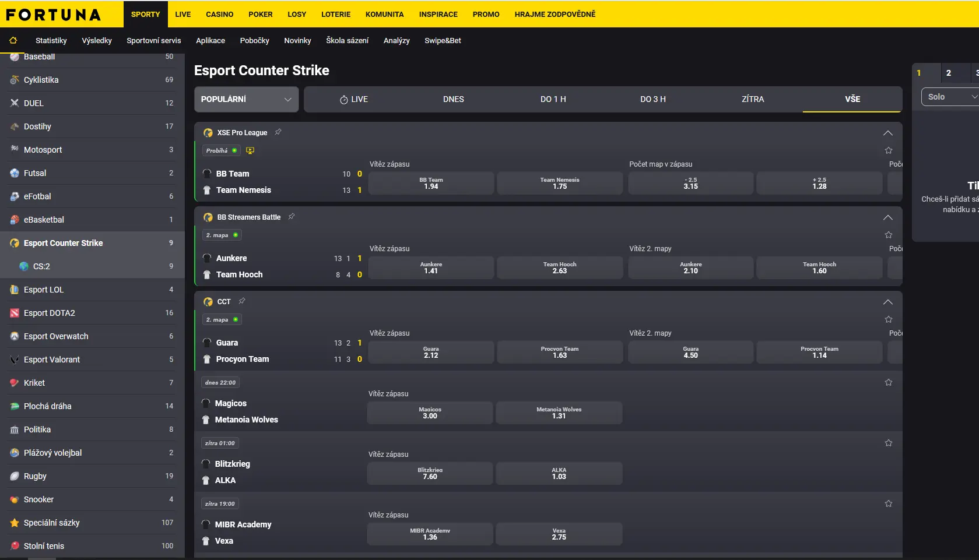Viewport: 979px width, 560px height.
Task: Click the Esport Valorant icon
Action: pyautogui.click(x=15, y=360)
